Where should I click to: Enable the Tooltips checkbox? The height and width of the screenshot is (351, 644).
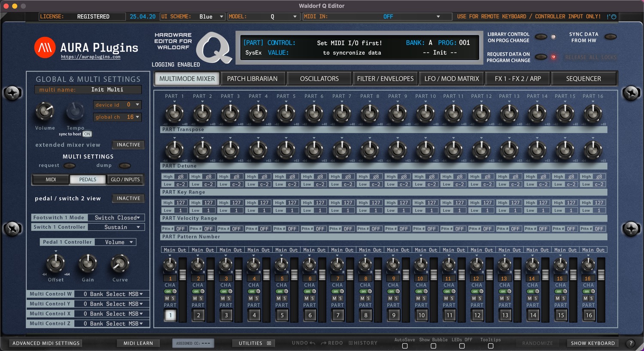coord(491,346)
